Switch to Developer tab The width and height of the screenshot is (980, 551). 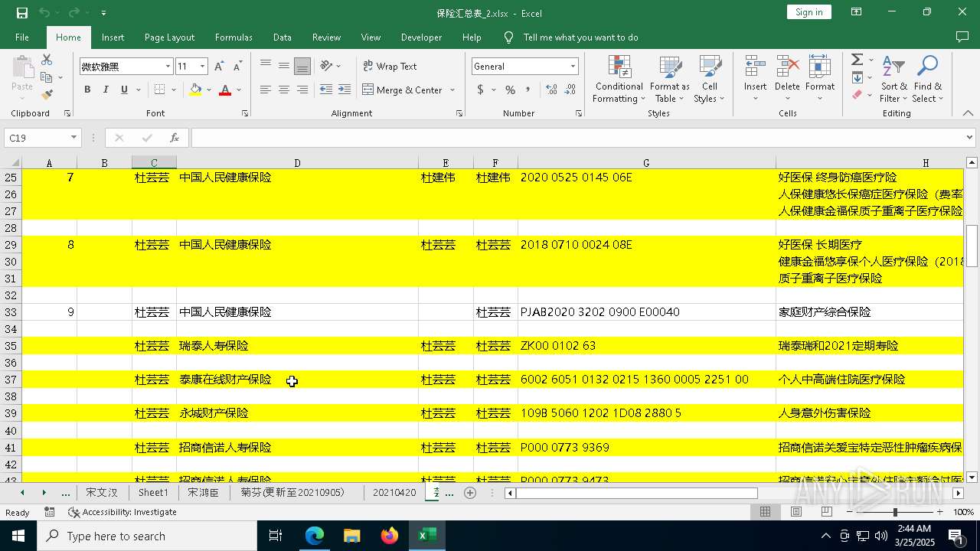[x=421, y=37]
